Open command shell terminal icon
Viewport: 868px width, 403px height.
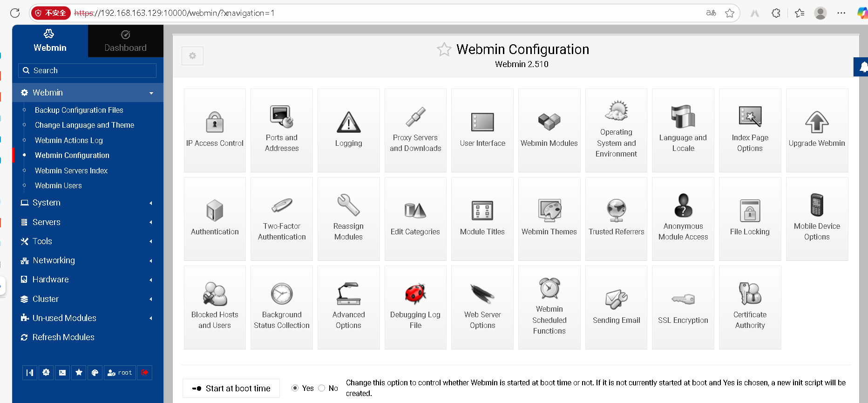tap(62, 373)
